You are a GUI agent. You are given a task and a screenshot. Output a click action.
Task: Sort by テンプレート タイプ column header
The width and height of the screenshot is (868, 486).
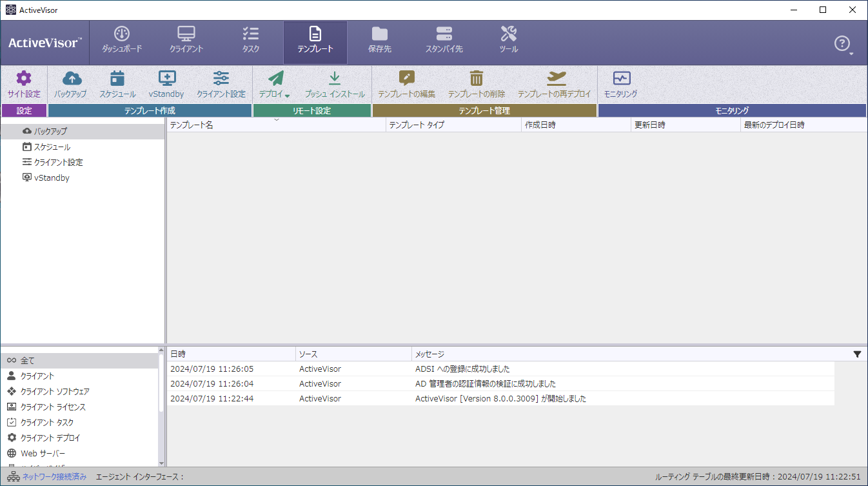coord(453,125)
